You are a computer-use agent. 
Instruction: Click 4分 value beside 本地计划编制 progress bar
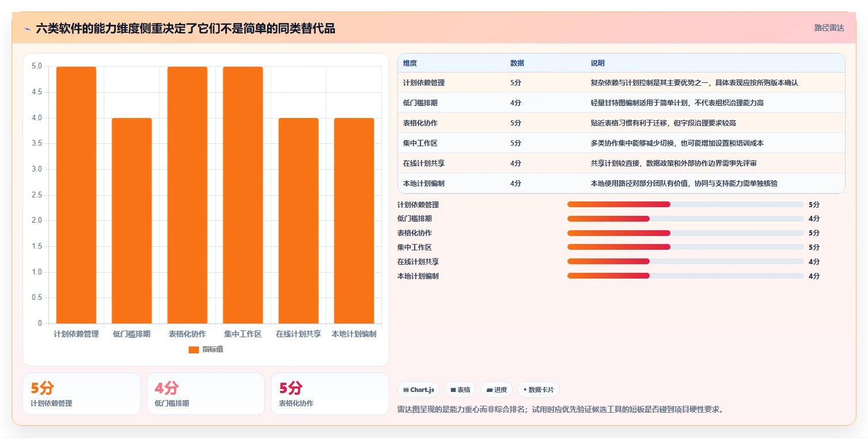814,276
